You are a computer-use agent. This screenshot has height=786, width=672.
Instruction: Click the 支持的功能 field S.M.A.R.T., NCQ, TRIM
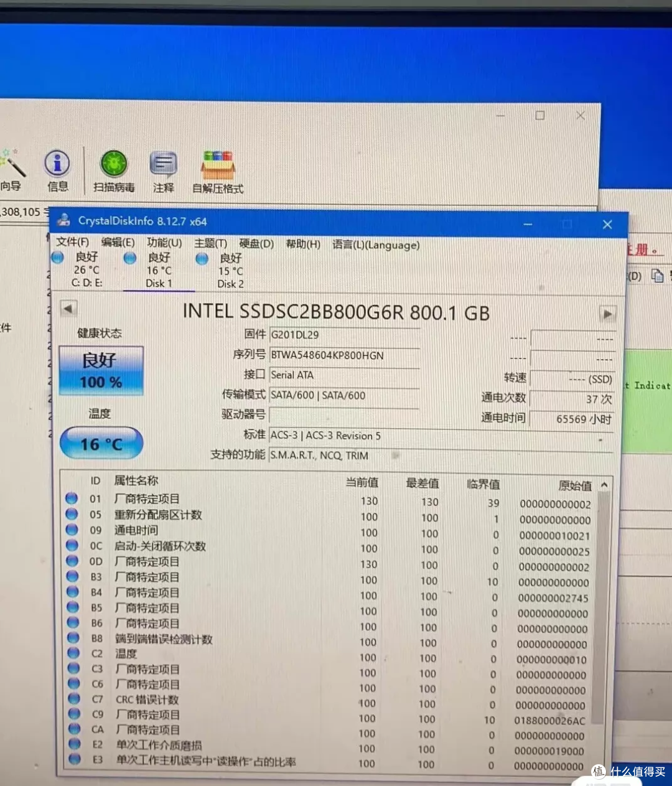tap(441, 456)
